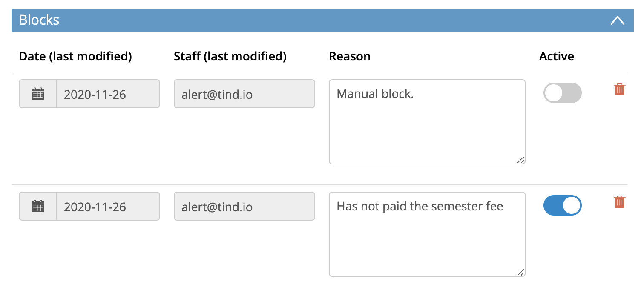Click into the semester fee reason textarea
The width and height of the screenshot is (644, 299).
tap(427, 234)
